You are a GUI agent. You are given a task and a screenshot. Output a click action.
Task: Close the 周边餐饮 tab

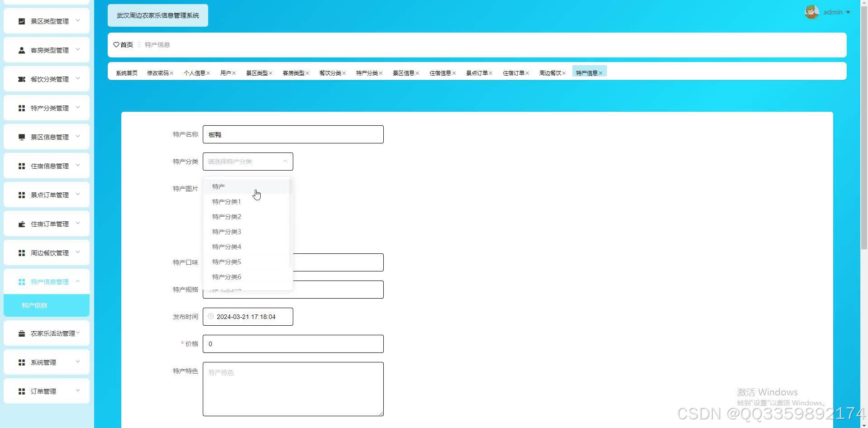(x=564, y=73)
